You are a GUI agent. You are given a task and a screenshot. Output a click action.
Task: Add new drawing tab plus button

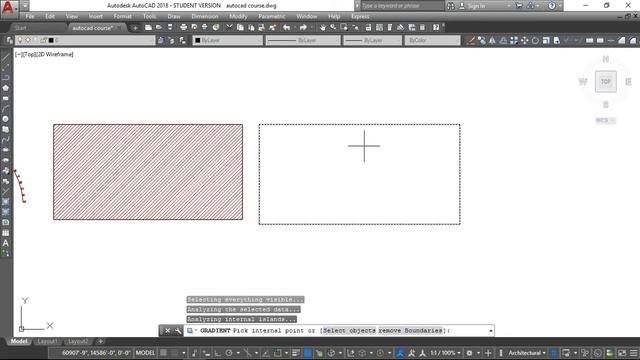135,28
